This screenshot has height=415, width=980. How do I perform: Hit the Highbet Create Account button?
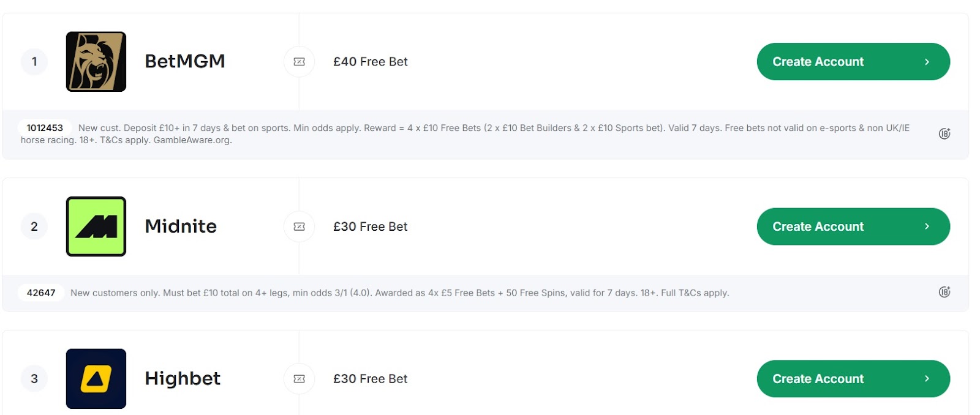tap(853, 379)
